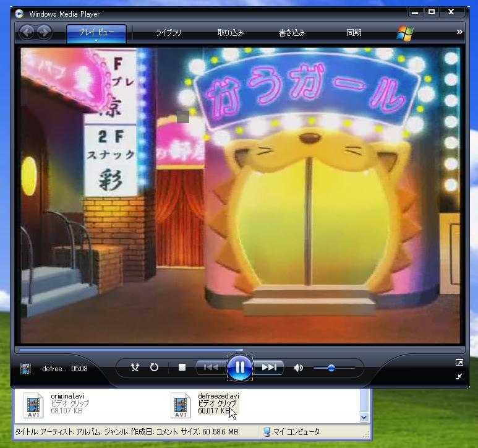Toggle repeat mode

coord(154,368)
